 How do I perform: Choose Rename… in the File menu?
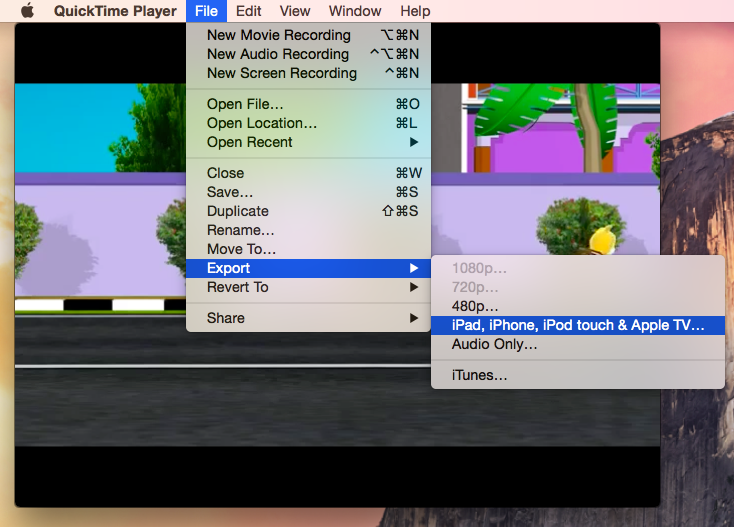308,230
